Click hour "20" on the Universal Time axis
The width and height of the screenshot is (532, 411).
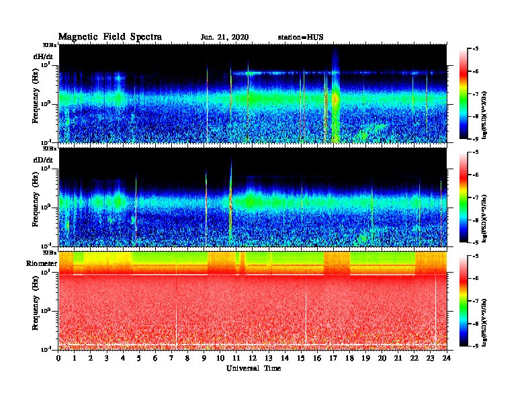382,358
